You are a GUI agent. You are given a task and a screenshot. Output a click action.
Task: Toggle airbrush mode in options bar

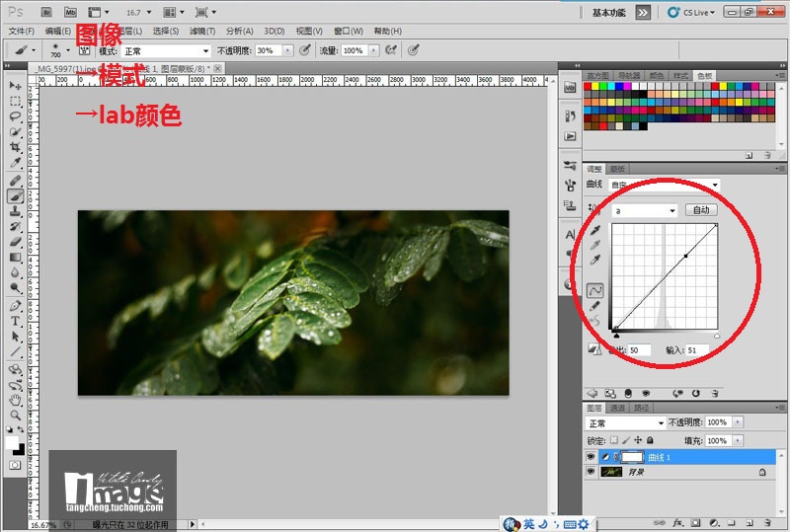[x=391, y=50]
